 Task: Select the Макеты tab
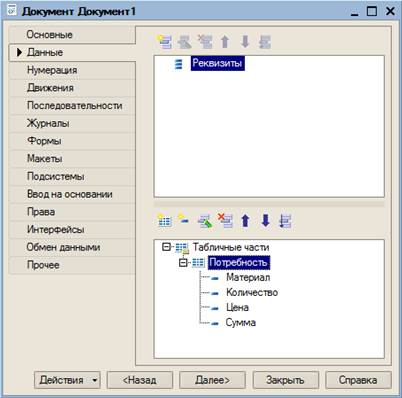tap(72, 159)
